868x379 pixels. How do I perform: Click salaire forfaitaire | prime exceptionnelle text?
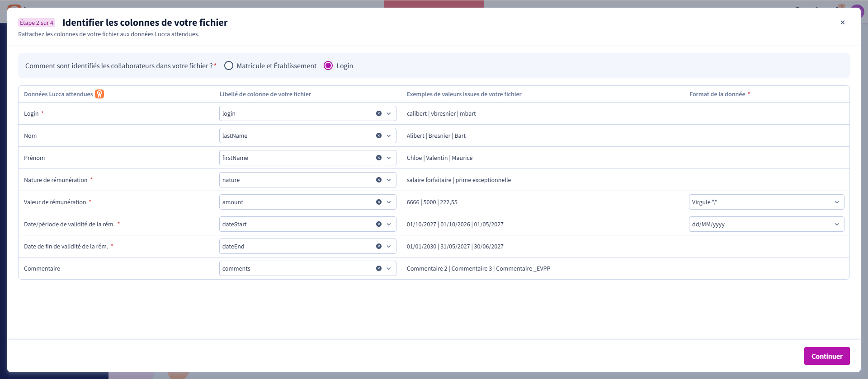(x=459, y=180)
